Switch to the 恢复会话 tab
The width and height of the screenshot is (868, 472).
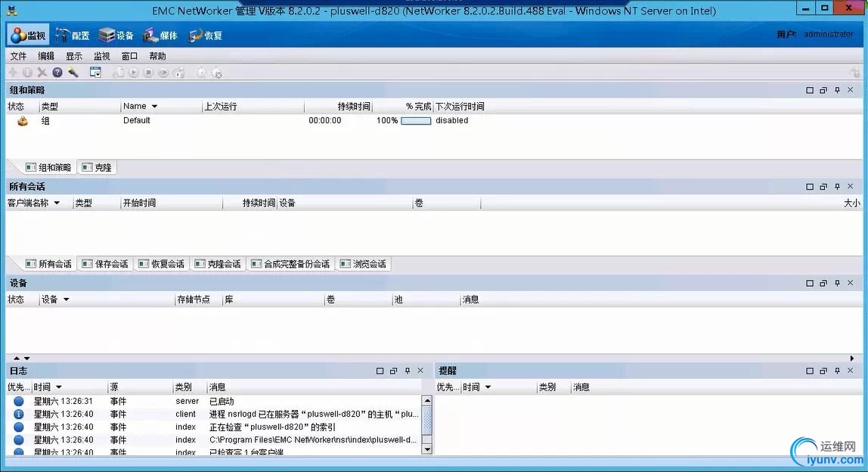[x=161, y=264]
